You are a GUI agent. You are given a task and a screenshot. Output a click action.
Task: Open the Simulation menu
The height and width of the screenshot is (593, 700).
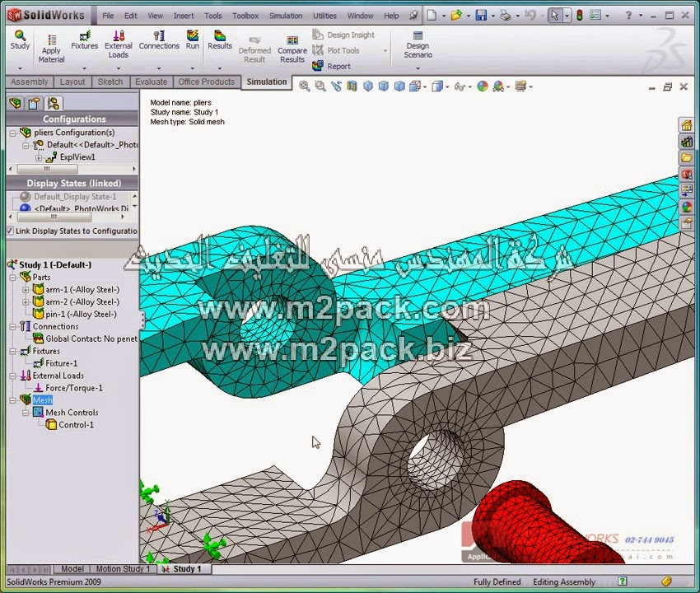coord(286,16)
